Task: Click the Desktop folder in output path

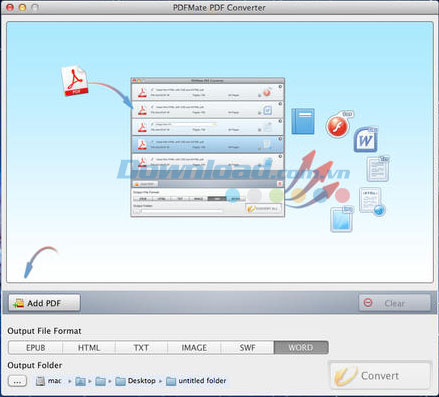Action: tap(136, 381)
